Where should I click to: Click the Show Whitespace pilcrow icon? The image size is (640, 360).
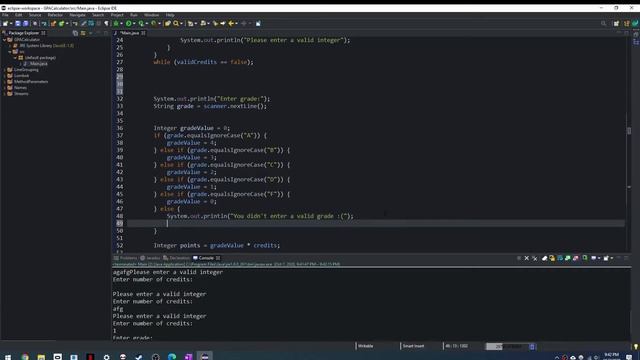(107, 24)
